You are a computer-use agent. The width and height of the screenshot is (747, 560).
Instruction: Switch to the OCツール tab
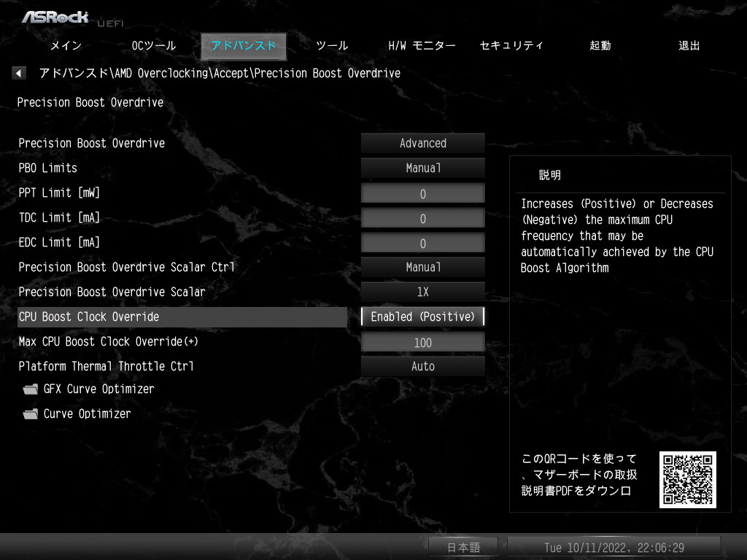[154, 46]
